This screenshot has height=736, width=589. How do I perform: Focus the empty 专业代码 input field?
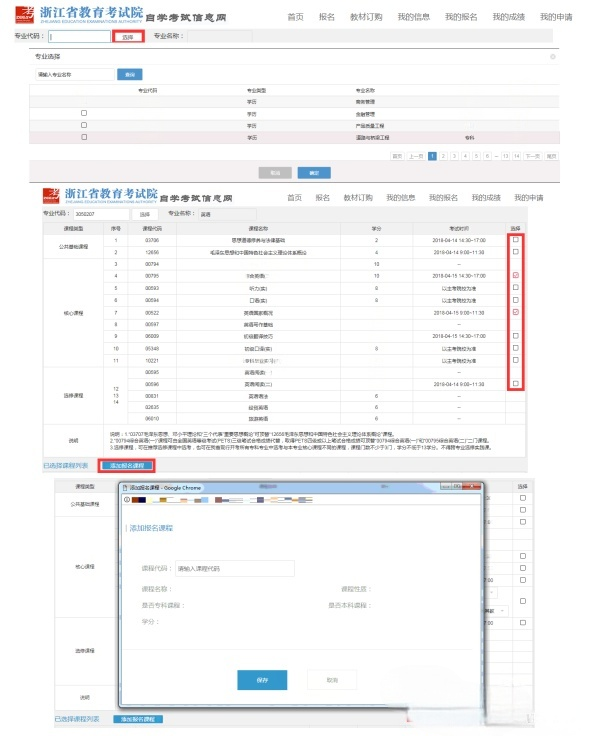80,37
